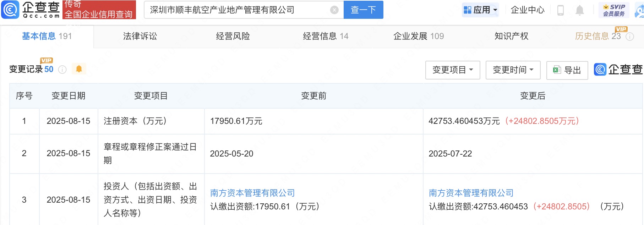Image resolution: width=644 pixels, height=225 pixels.
Task: Open 南方资本管理有限公司 link in 变更后 column
Action: click(x=471, y=193)
